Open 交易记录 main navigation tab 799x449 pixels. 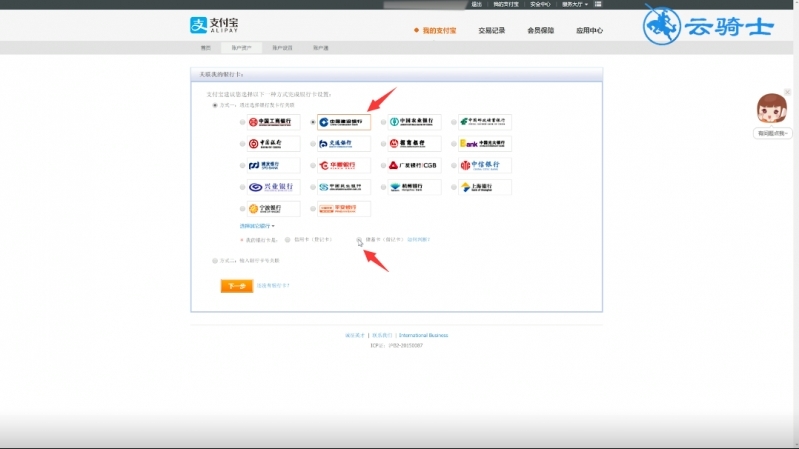(x=492, y=31)
